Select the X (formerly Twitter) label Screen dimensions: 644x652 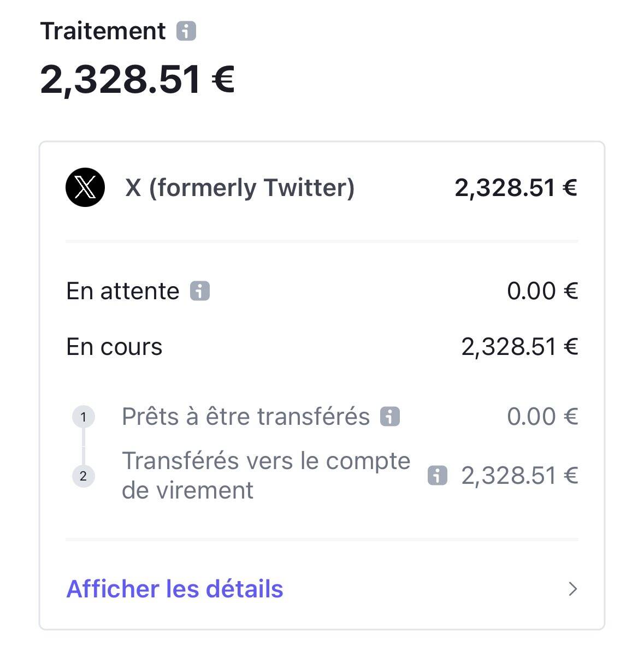coord(240,188)
